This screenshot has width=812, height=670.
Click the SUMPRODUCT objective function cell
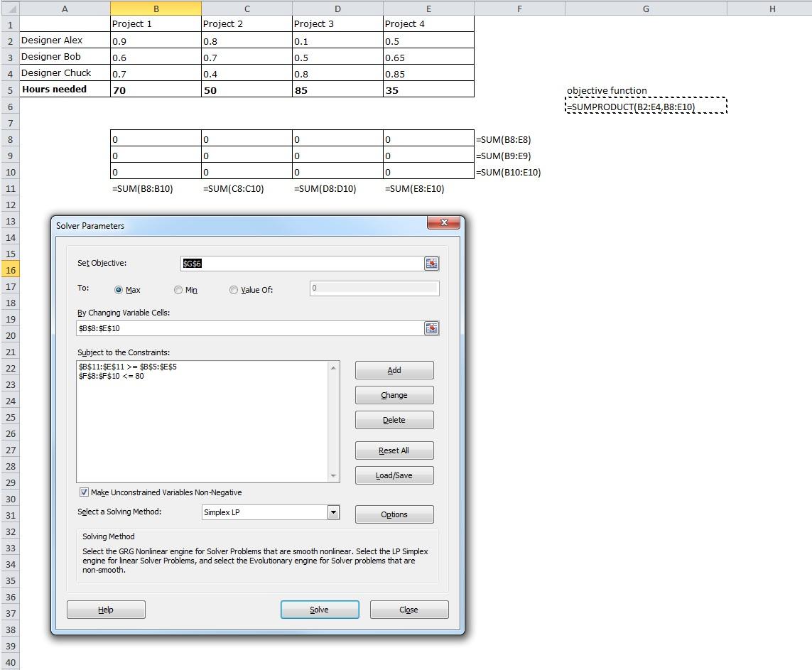646,107
